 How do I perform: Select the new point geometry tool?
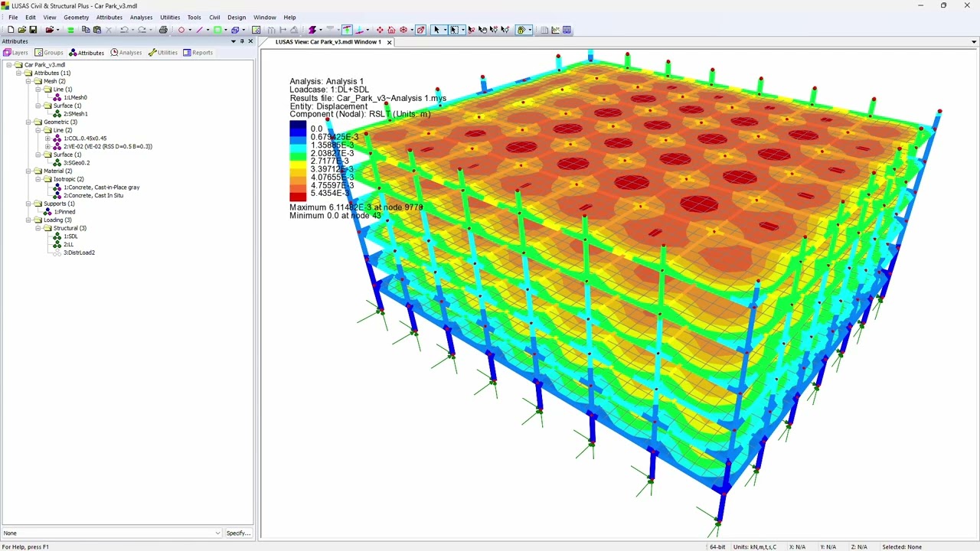pos(181,30)
